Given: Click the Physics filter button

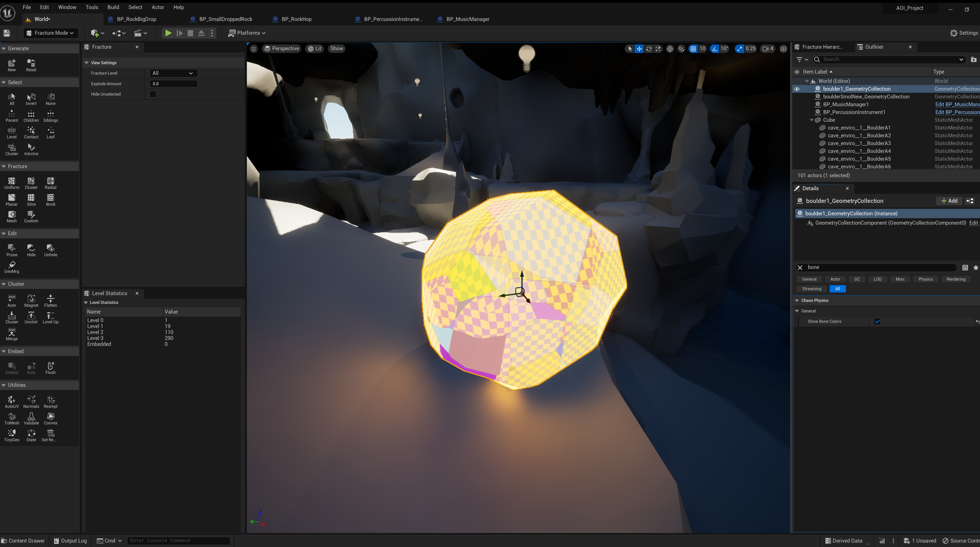Looking at the screenshot, I should point(925,279).
